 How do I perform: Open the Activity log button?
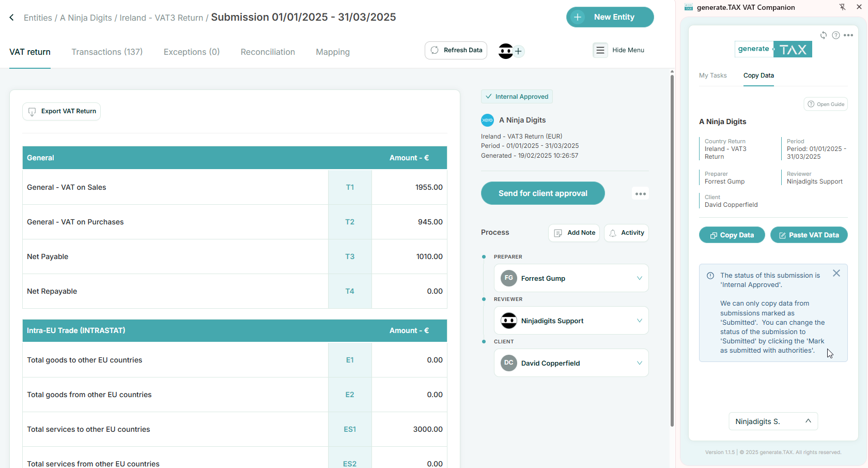[x=626, y=233]
